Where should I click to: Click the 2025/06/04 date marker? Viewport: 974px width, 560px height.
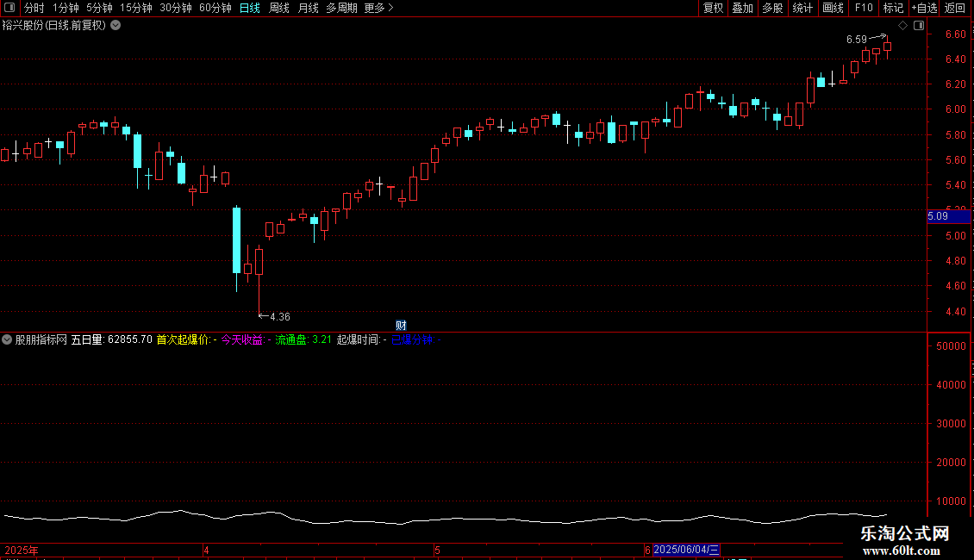tap(686, 550)
